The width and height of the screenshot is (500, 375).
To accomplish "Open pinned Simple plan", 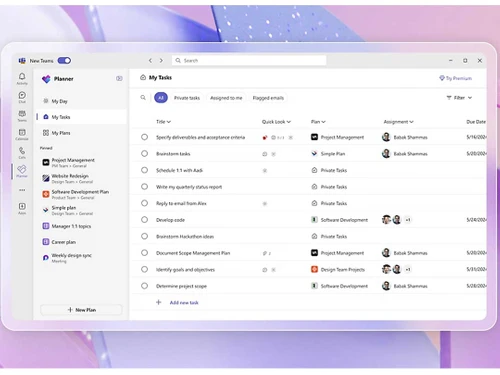I will 81,210.
